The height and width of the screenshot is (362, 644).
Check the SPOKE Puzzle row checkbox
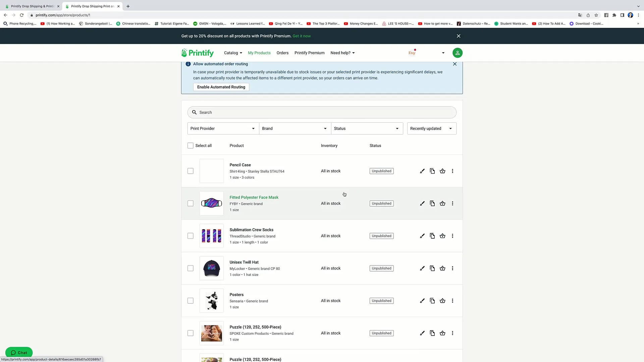pyautogui.click(x=190, y=333)
